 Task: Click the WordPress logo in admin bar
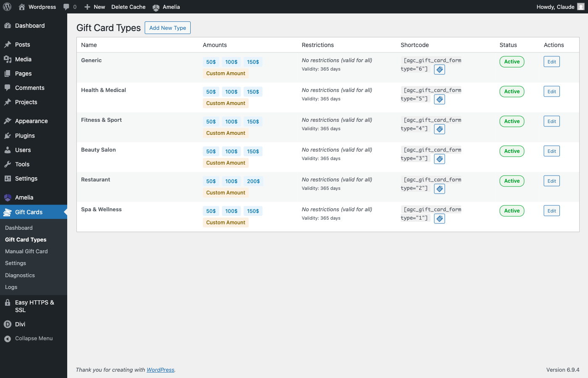(7, 7)
